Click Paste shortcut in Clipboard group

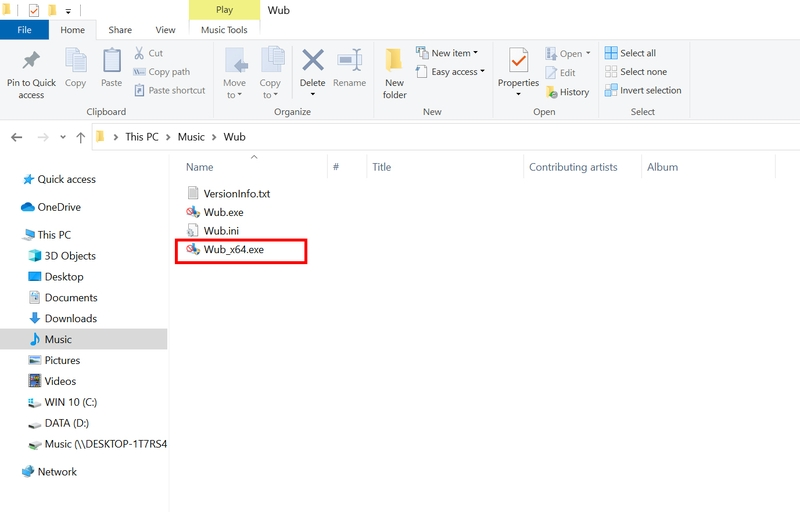(170, 90)
